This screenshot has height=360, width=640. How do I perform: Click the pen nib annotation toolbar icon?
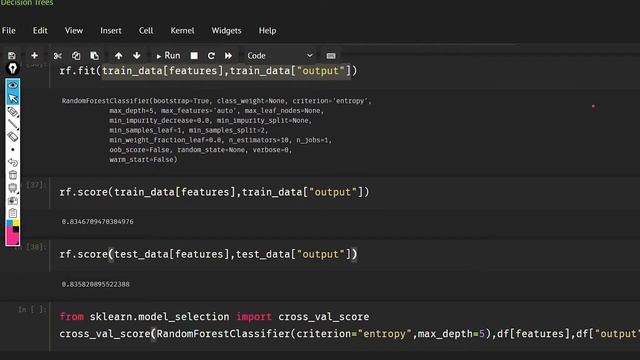[x=13, y=68]
